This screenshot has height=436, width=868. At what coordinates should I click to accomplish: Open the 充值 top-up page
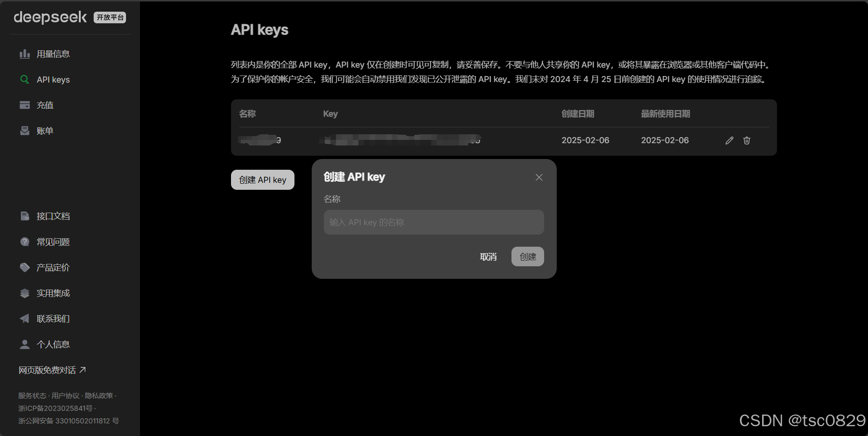pos(45,105)
